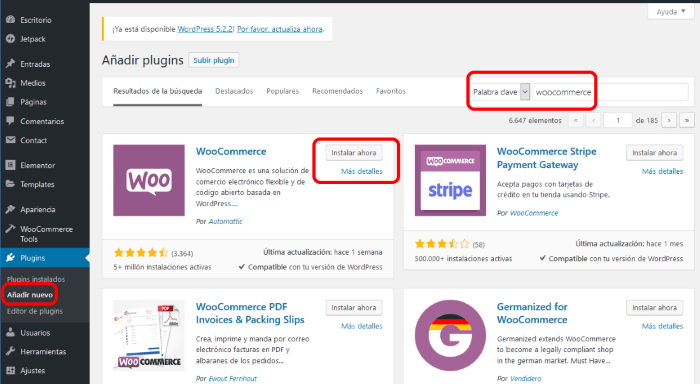Click the Elementor sidebar icon
The width and height of the screenshot is (700, 384).
point(11,165)
